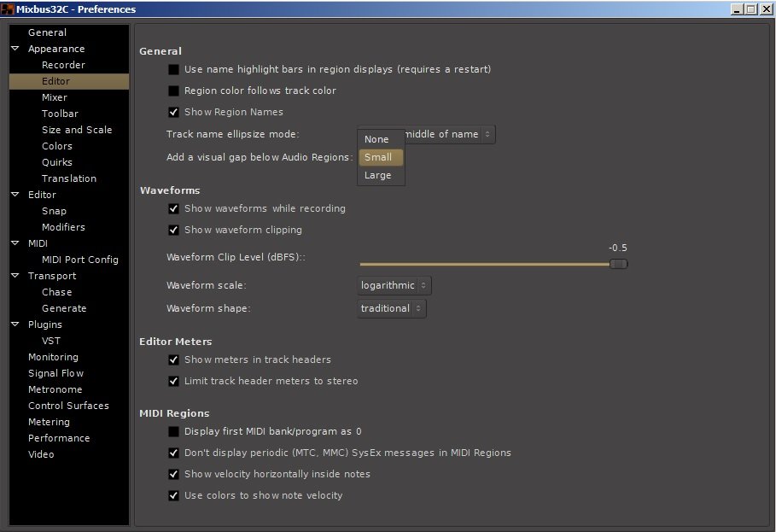
Task: Minimize the Preferences window
Action: [737, 9]
